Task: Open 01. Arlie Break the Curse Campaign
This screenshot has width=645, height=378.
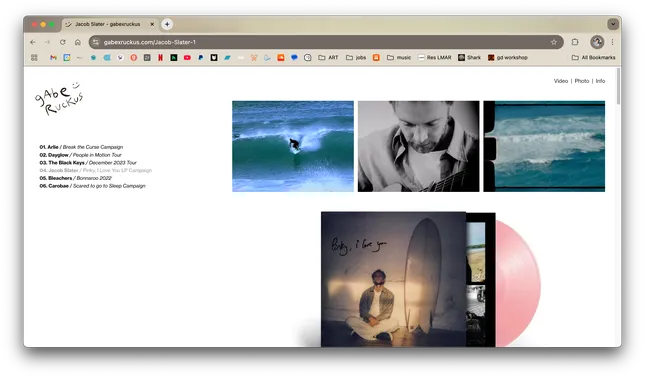Action: pos(81,147)
